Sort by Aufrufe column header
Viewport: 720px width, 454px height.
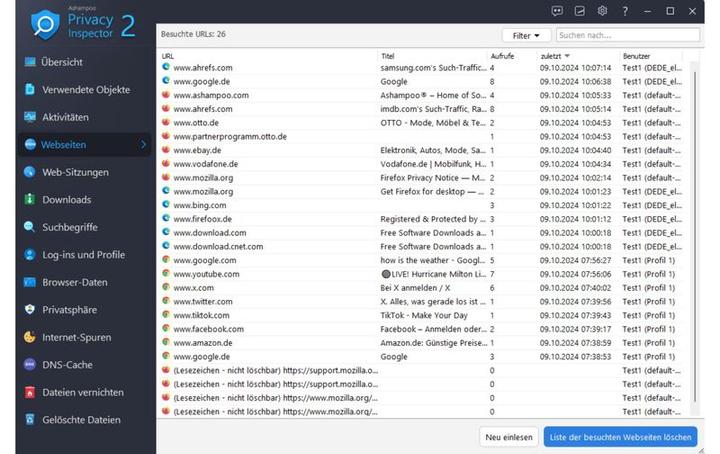point(502,56)
